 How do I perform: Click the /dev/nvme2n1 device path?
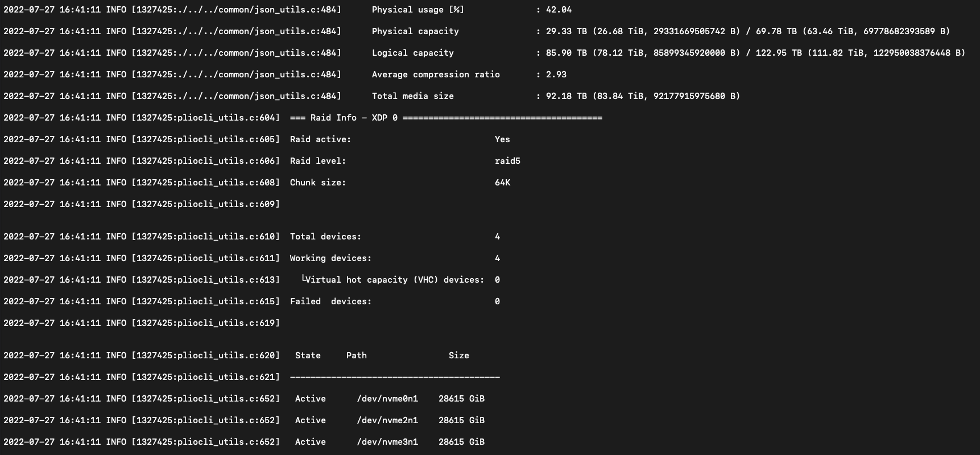387,420
